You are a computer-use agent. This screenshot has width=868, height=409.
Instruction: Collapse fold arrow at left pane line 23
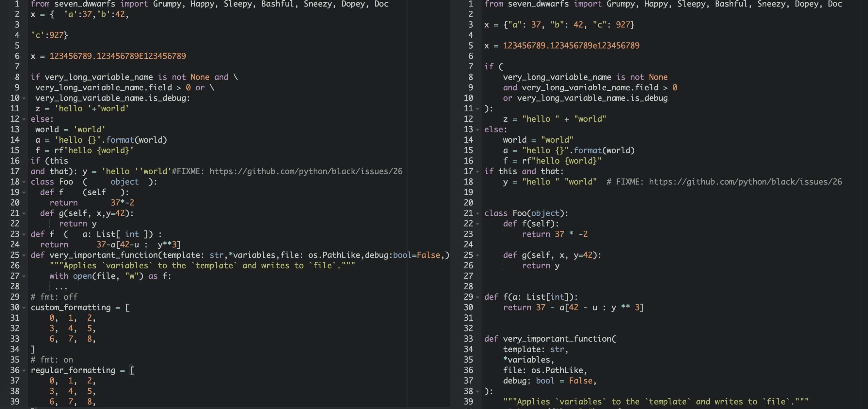(x=24, y=234)
